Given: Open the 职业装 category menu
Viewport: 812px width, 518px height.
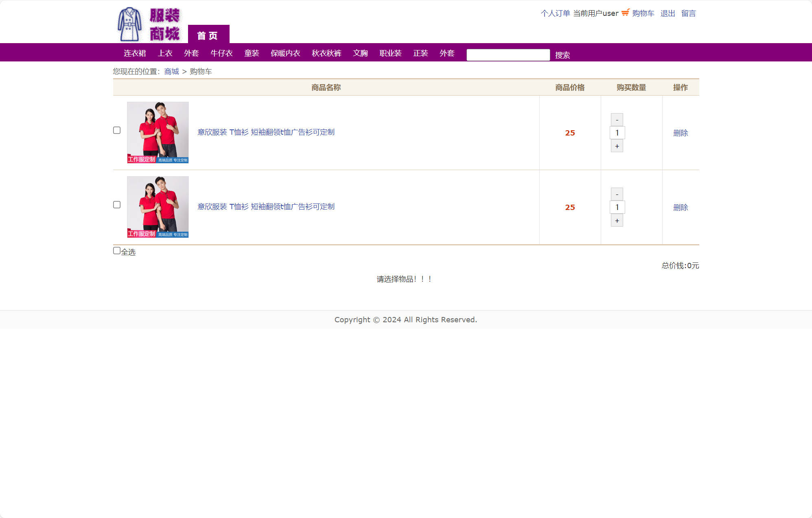Looking at the screenshot, I should point(390,53).
